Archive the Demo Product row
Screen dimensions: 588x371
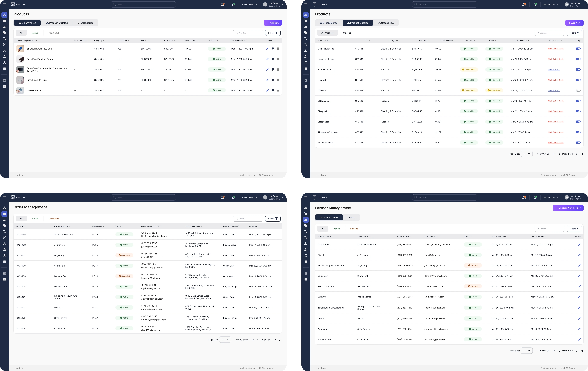278,91
